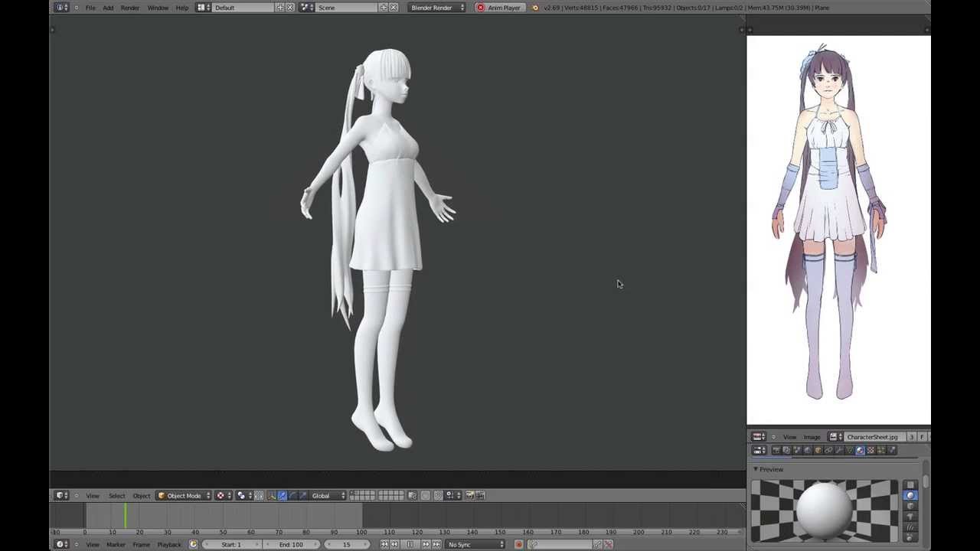Click the Blender logo in info header

[535, 8]
